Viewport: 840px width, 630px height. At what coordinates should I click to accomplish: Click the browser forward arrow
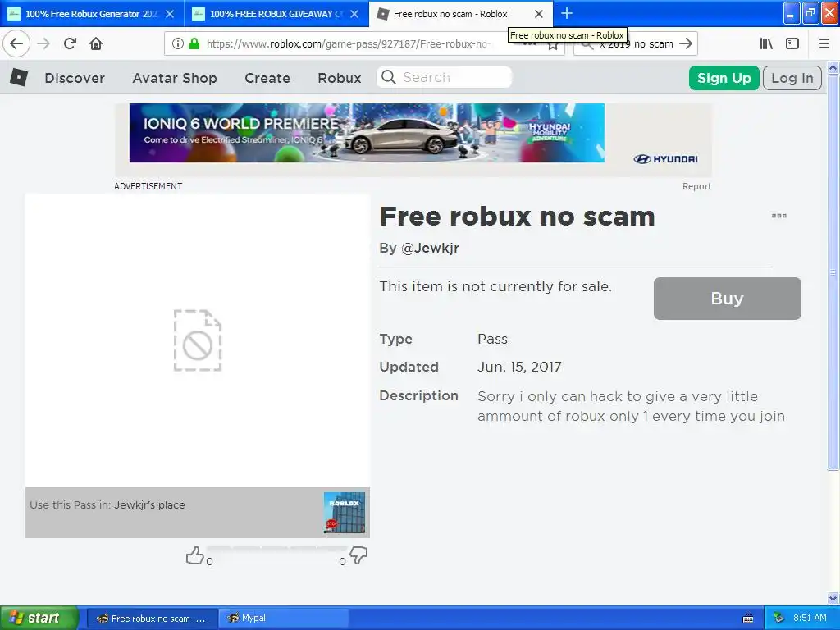pos(43,44)
